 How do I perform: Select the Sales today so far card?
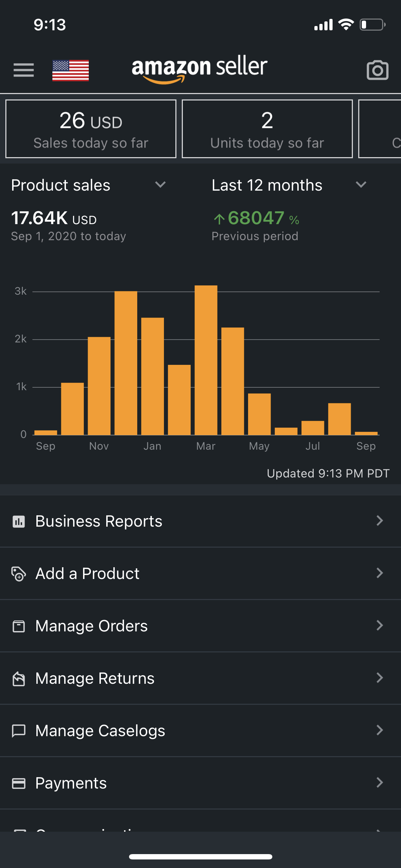pyautogui.click(x=91, y=129)
